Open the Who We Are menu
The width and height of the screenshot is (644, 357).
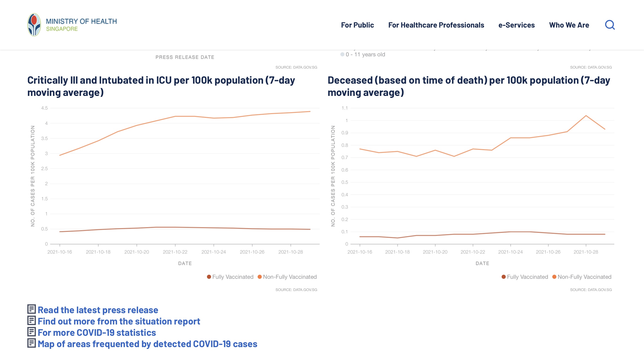[x=569, y=25]
